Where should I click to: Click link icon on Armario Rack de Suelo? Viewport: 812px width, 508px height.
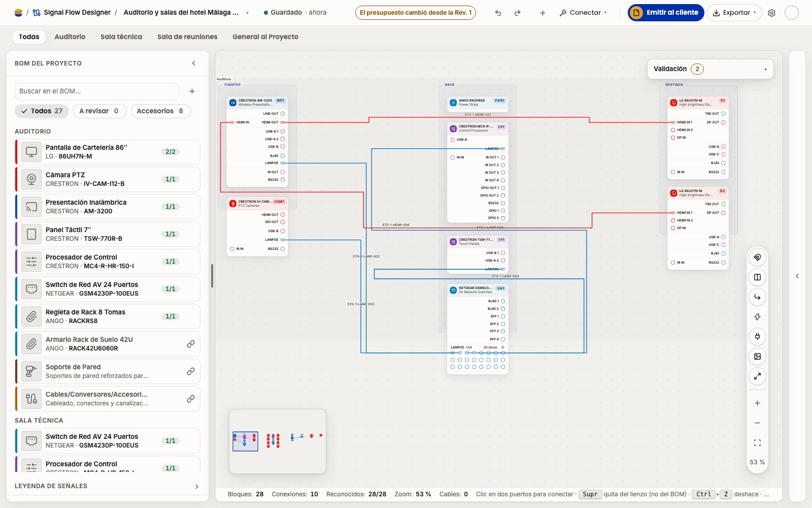click(191, 344)
